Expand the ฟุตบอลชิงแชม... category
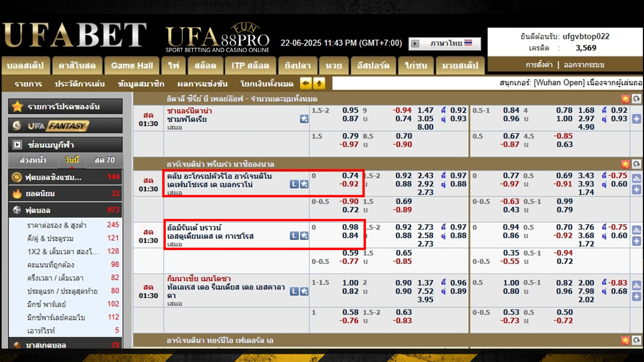The height and width of the screenshot is (362, 644). 65,177
